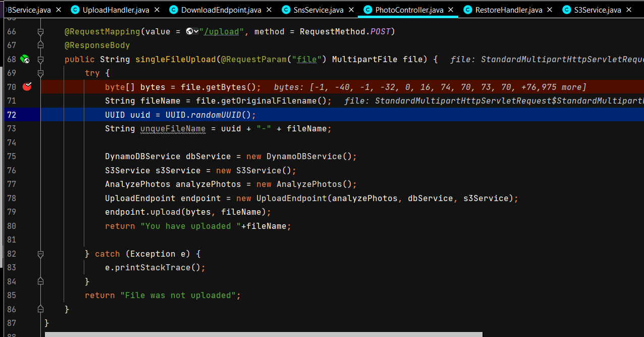Click the MultipartFile parameter type
This screenshot has width=644, height=337.
[365, 59]
